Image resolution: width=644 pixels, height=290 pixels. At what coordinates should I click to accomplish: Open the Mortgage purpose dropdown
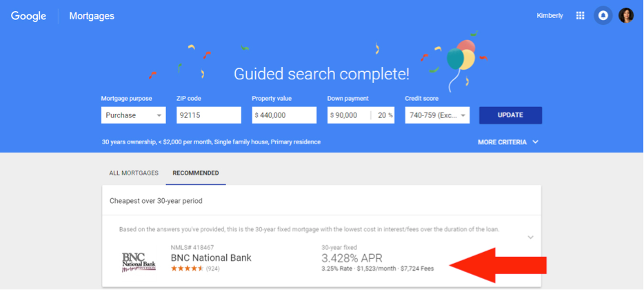[134, 115]
